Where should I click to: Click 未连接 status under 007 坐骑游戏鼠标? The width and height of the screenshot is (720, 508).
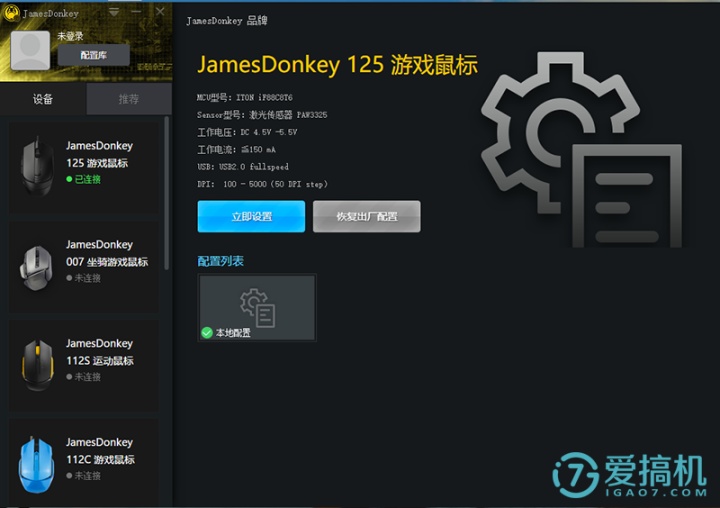pos(84,278)
